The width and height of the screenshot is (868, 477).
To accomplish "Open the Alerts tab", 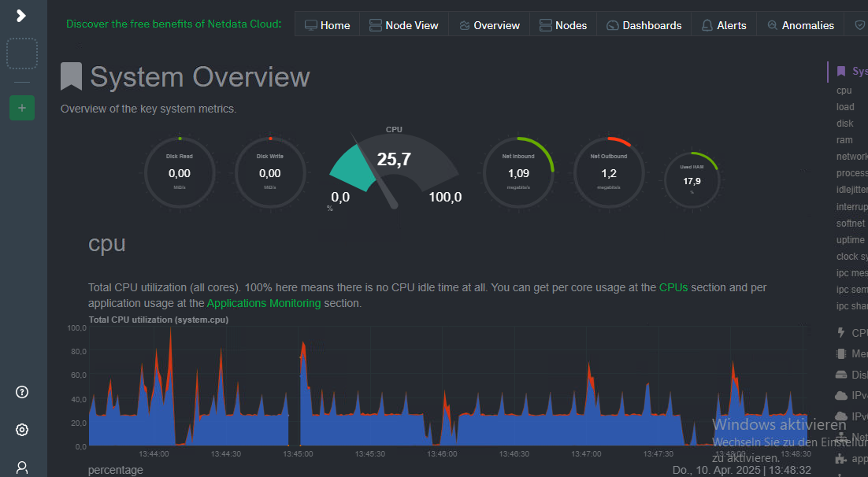I will (724, 25).
